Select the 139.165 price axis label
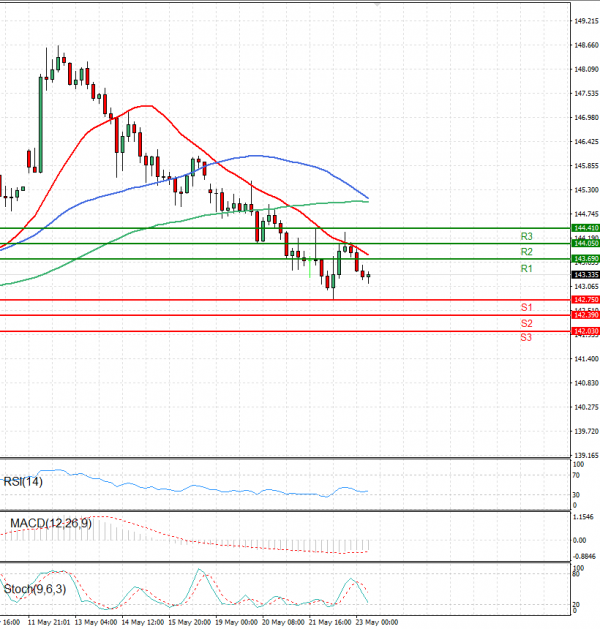Screen dimensions: 600x629 (x=585, y=456)
